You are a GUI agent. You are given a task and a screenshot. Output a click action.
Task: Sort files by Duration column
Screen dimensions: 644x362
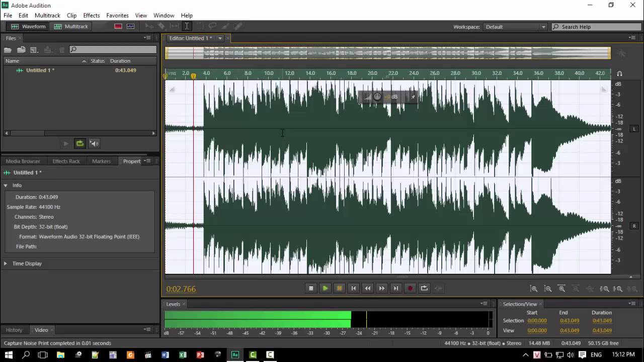click(x=120, y=61)
